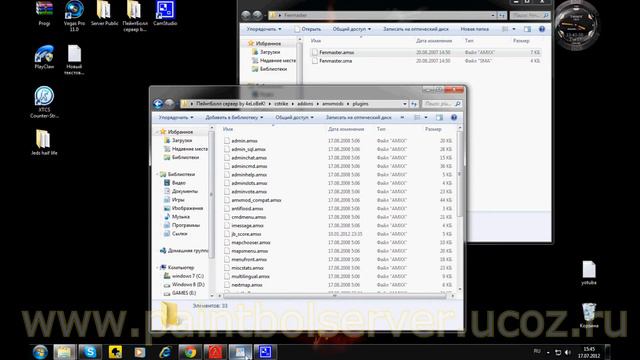The height and width of the screenshot is (360, 640).
Task: Select the Recycle Bin (Корзина) icon
Action: [x=589, y=316]
